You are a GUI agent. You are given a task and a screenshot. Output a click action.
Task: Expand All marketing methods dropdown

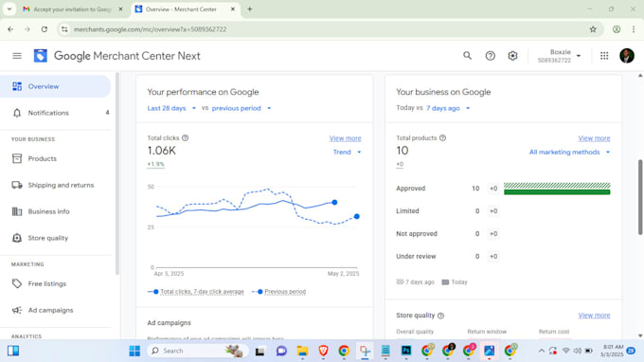[570, 152]
